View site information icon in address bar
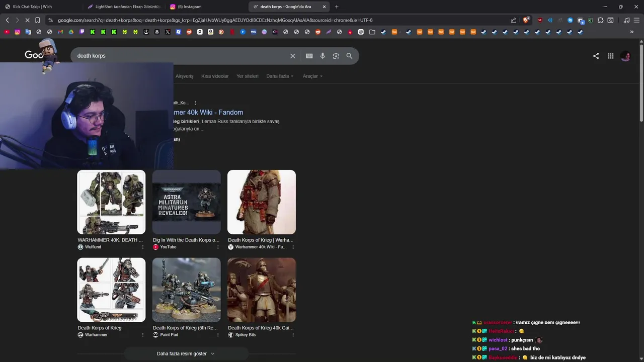 (x=50, y=20)
